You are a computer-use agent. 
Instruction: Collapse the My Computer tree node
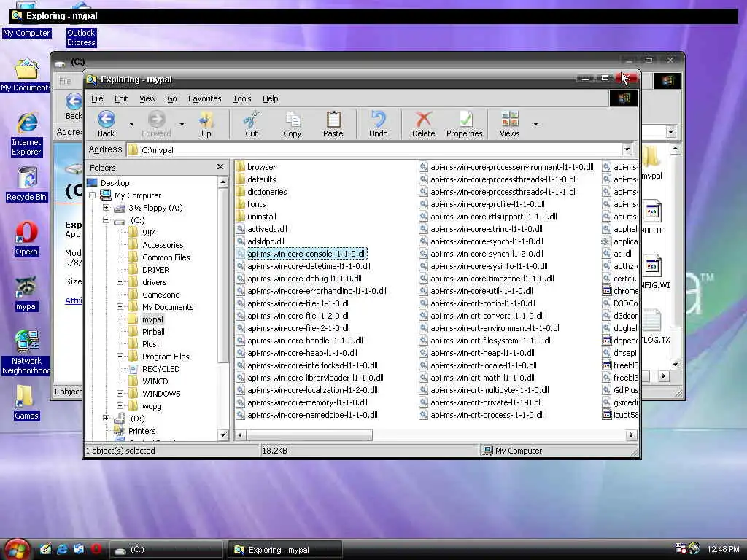(x=93, y=195)
